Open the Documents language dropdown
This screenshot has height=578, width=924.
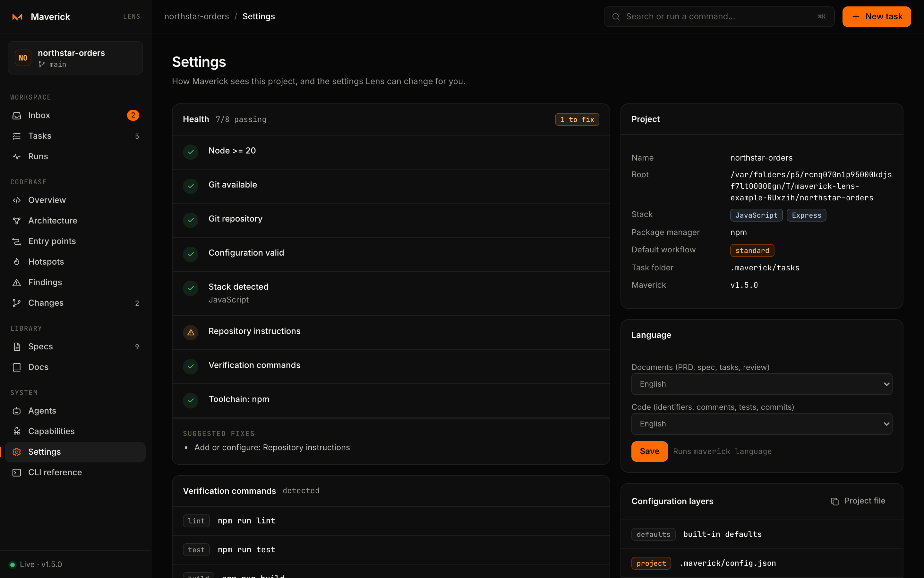coord(762,384)
